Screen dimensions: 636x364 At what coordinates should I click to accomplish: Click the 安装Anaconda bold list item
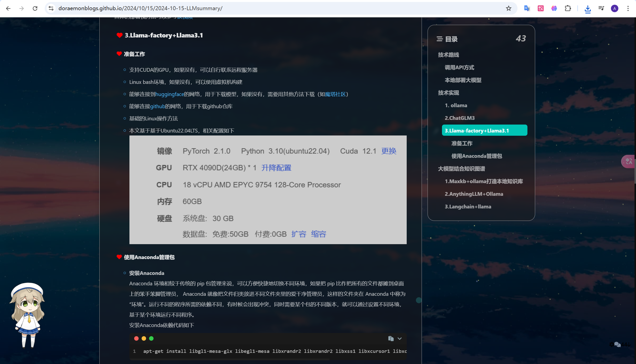(147, 273)
